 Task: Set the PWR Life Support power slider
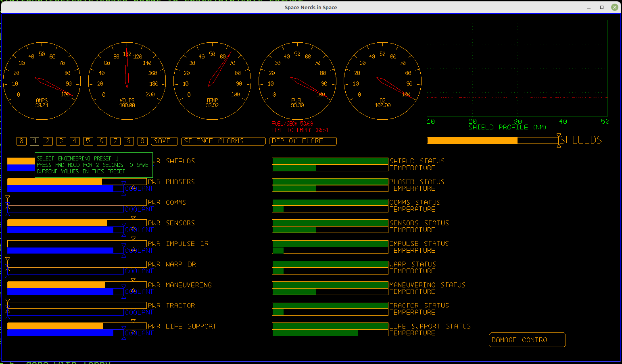click(x=77, y=326)
